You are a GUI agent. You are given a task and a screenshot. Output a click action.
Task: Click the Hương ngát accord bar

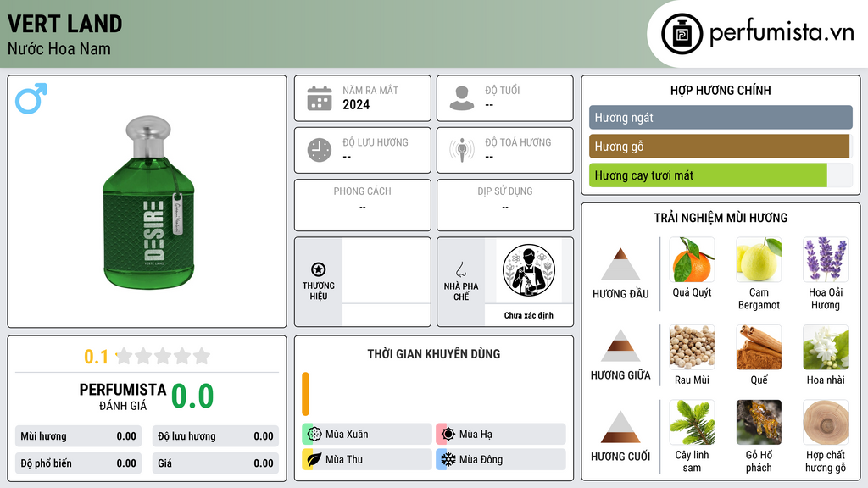[721, 117]
